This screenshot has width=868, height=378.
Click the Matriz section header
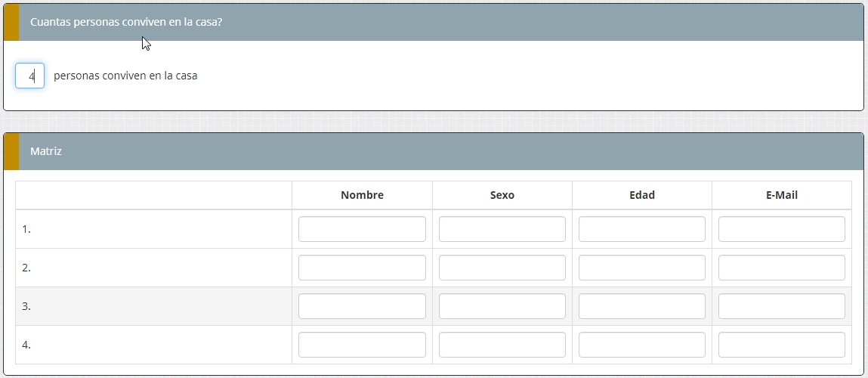pyautogui.click(x=46, y=151)
